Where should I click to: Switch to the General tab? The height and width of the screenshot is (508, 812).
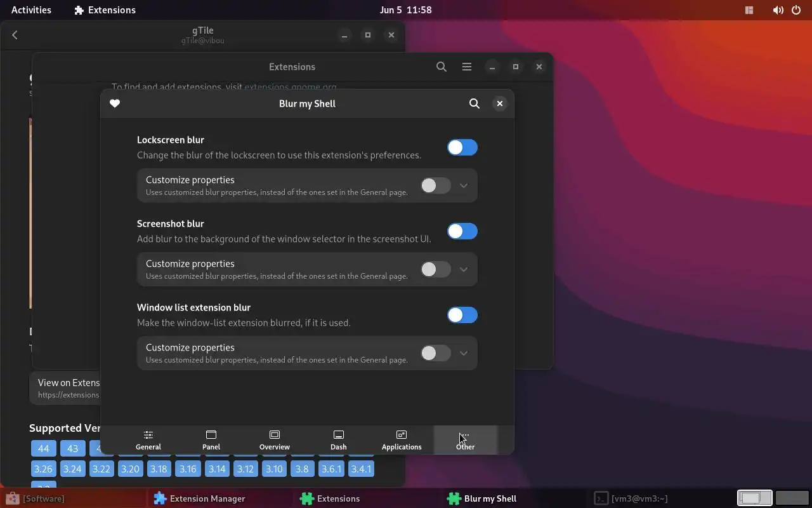(148, 440)
